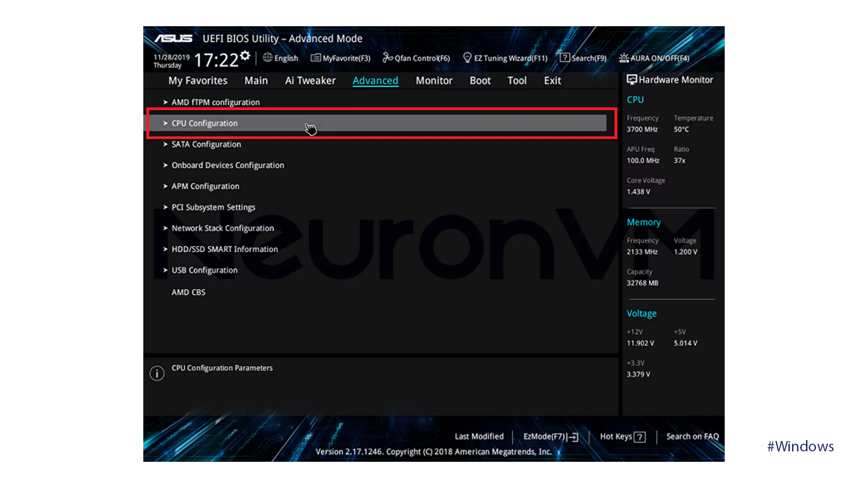Click the Hardware Monitor screen icon

[x=632, y=80]
